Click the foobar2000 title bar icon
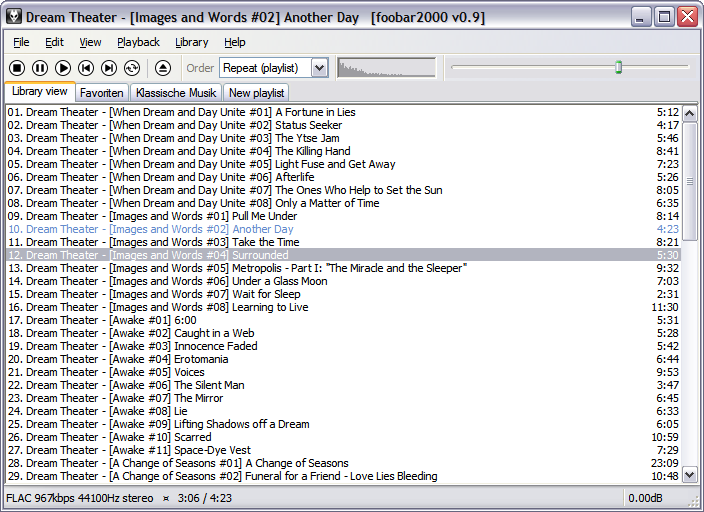 point(14,17)
